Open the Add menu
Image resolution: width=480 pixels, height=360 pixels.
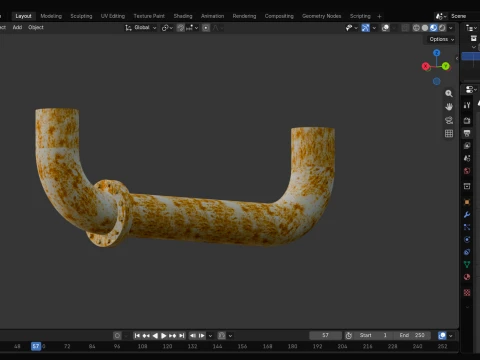(x=17, y=27)
